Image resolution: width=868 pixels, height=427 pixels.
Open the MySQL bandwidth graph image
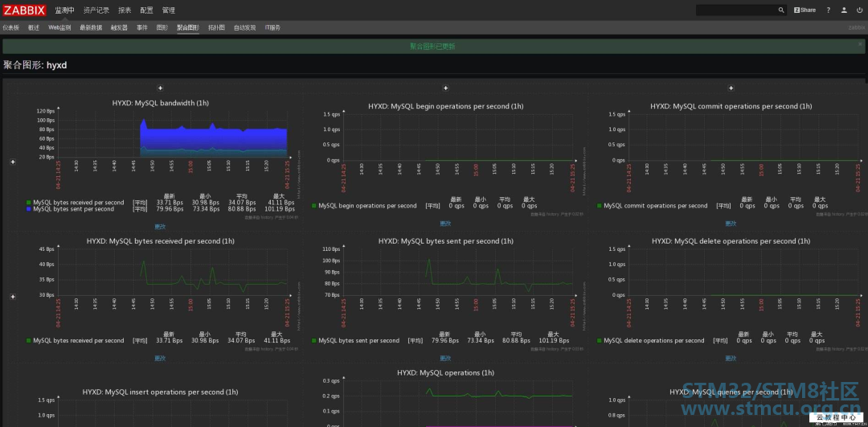[160, 159]
